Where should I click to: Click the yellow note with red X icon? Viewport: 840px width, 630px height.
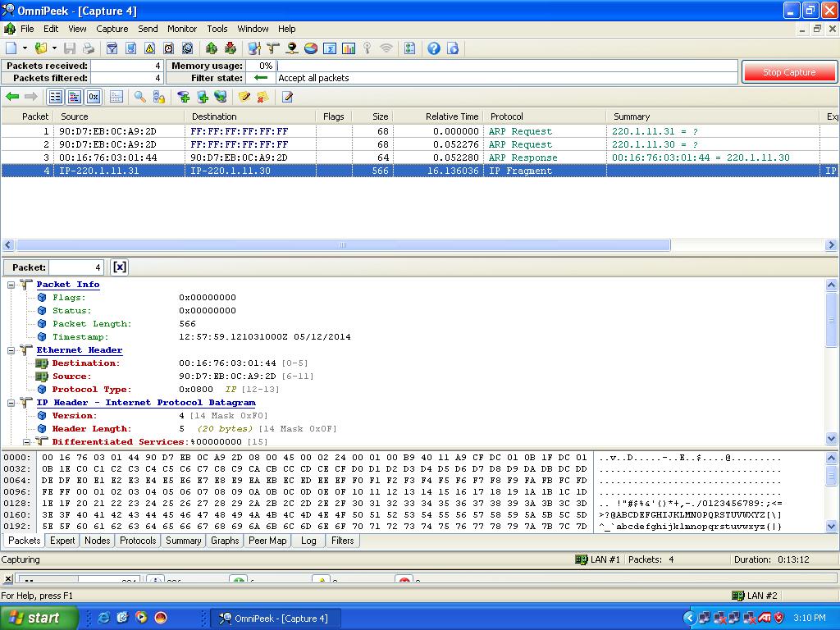(x=263, y=97)
